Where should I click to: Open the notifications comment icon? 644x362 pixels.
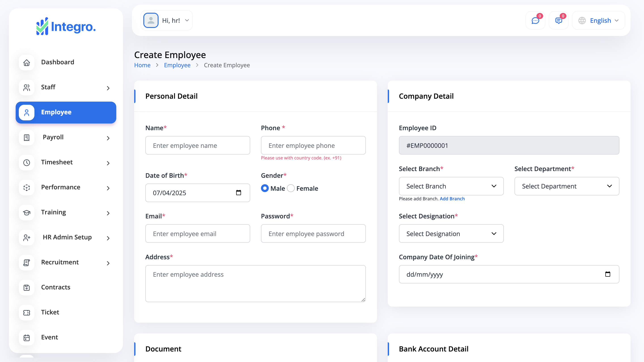point(559,21)
